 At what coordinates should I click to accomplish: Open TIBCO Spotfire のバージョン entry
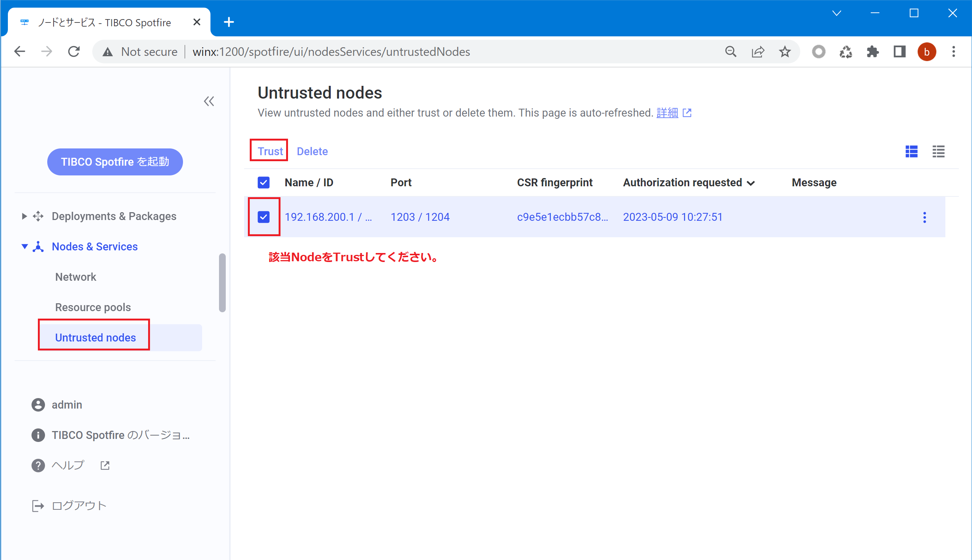pos(121,435)
